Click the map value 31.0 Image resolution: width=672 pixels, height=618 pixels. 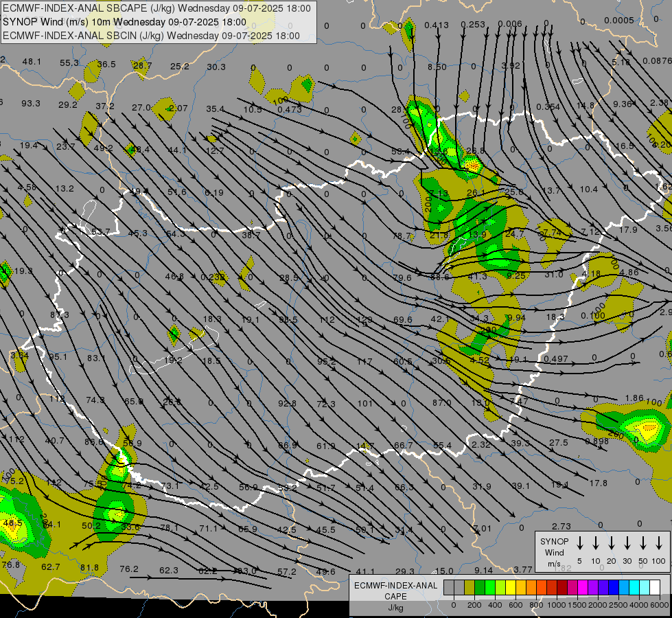coord(554,275)
